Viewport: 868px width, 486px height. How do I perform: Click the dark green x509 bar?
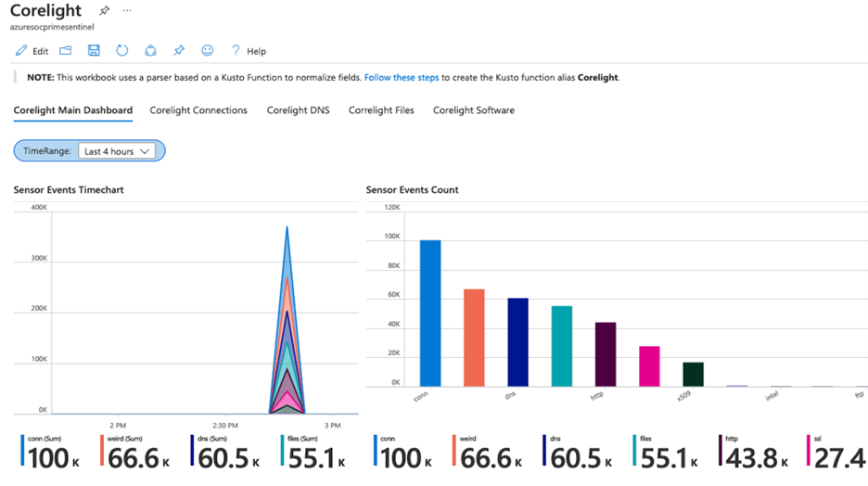coord(693,374)
